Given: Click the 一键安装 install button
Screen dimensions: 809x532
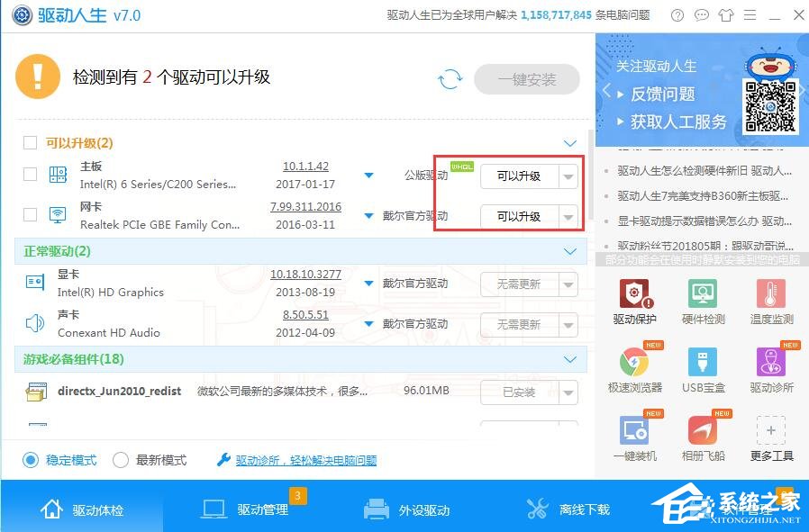Looking at the screenshot, I should (529, 79).
